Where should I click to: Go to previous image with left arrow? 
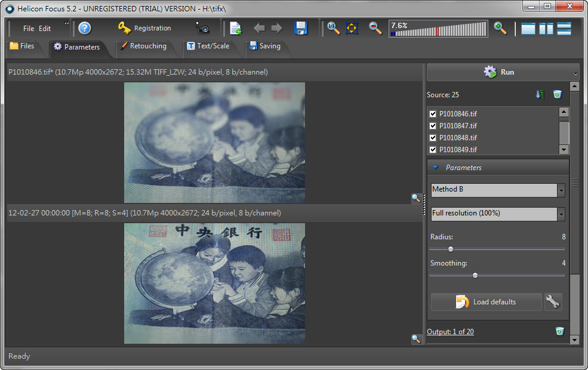pos(259,28)
